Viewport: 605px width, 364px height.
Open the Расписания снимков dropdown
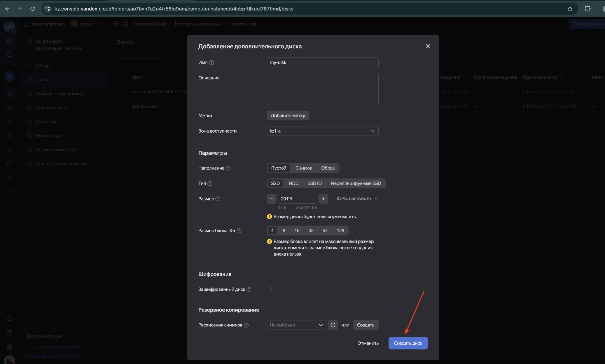[296, 325]
